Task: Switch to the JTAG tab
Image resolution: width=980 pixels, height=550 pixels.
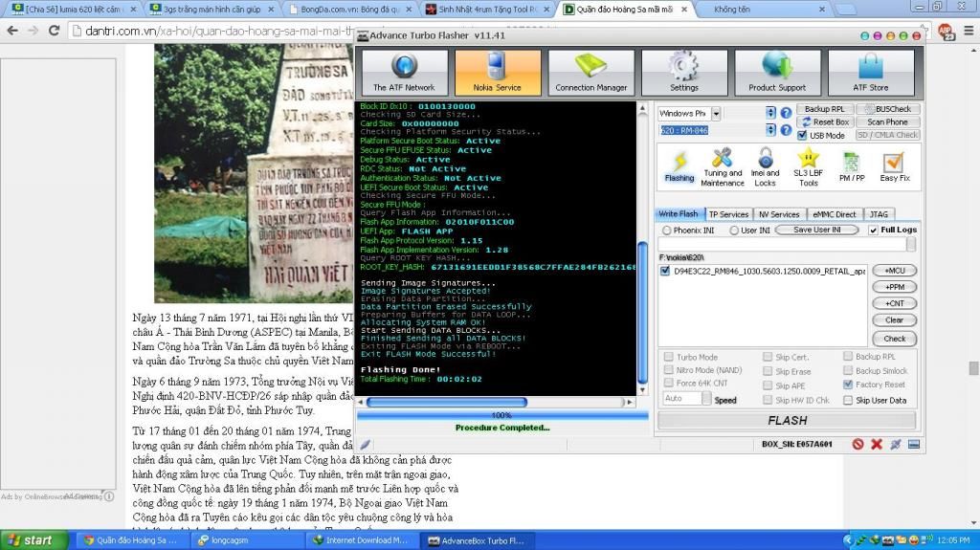Action: coord(879,214)
